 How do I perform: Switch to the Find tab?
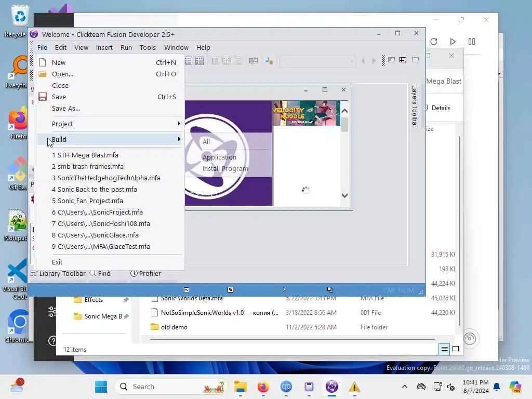(100, 273)
